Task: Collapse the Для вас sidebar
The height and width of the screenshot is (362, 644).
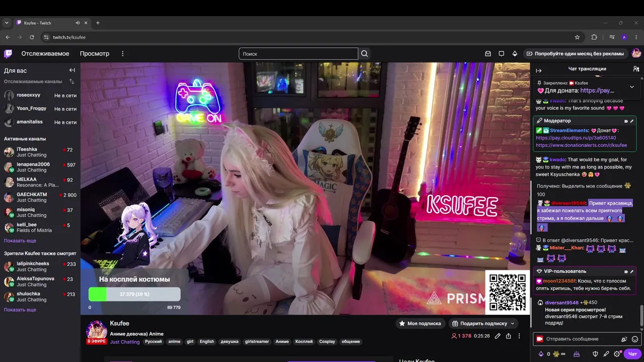Action: click(72, 70)
